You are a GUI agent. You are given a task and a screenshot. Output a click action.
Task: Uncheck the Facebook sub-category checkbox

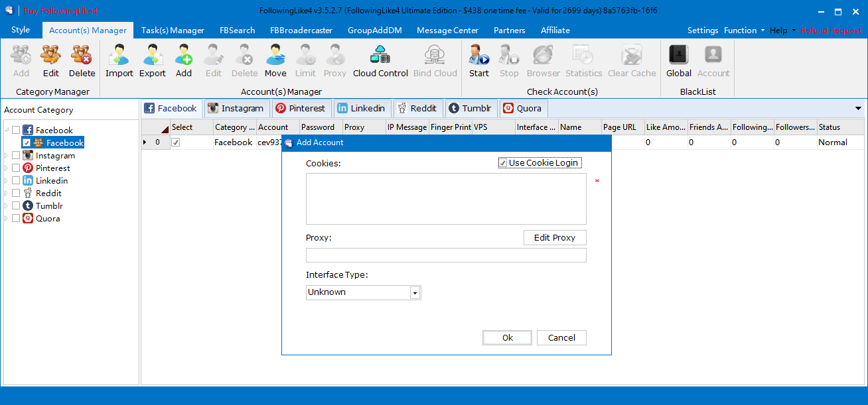coord(26,143)
